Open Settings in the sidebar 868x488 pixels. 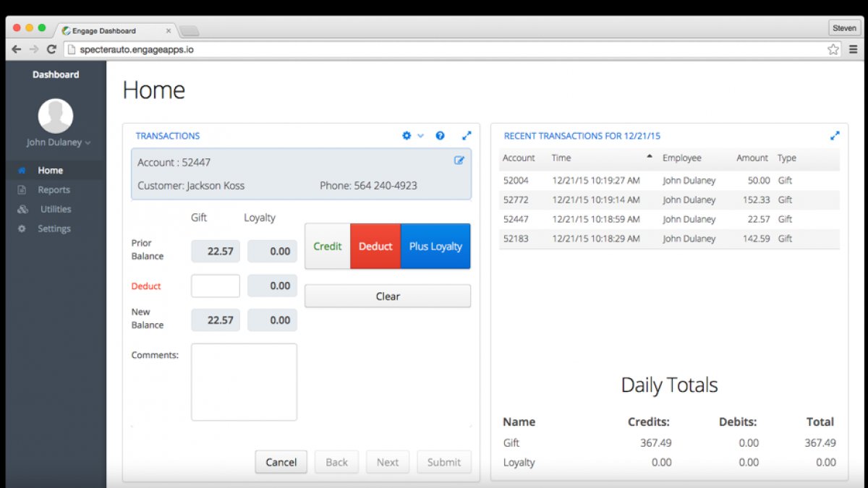pyautogui.click(x=56, y=228)
